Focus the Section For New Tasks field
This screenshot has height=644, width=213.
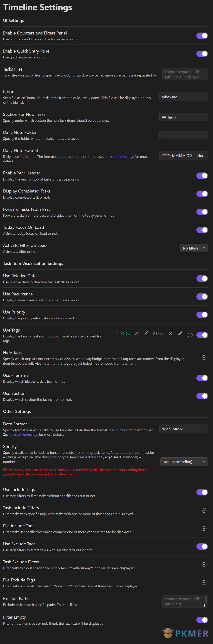[x=183, y=117]
